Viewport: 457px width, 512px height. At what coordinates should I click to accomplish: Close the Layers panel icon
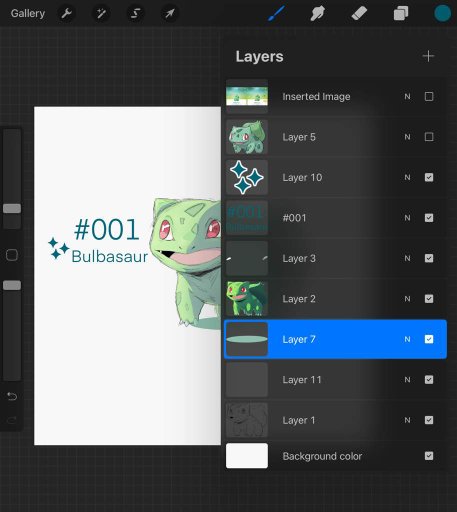coord(401,14)
